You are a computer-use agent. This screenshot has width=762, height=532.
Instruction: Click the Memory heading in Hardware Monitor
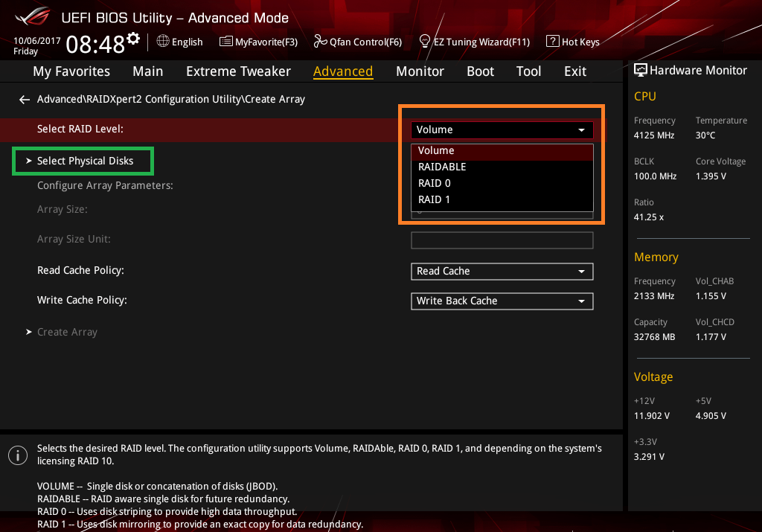(x=656, y=257)
